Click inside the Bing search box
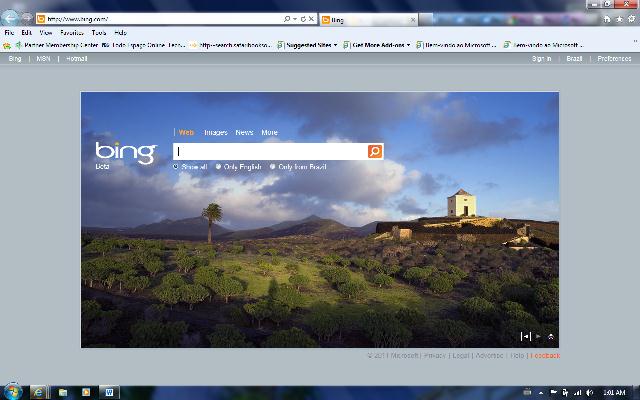 tap(270, 151)
